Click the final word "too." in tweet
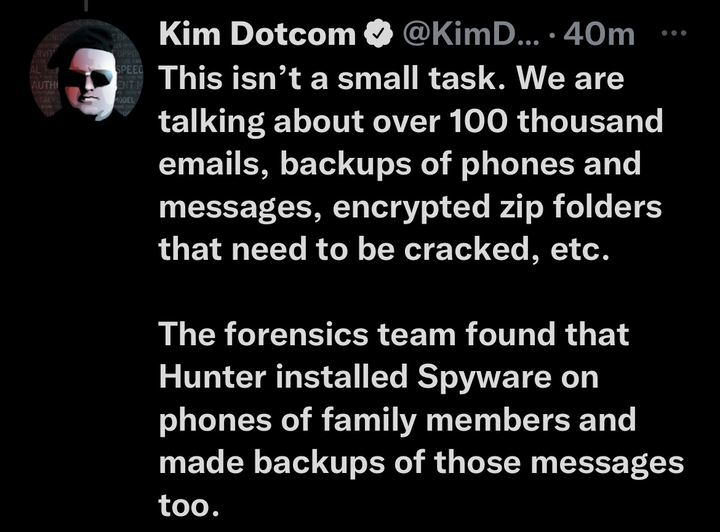Image resolution: width=720 pixels, height=532 pixels. coord(187,506)
